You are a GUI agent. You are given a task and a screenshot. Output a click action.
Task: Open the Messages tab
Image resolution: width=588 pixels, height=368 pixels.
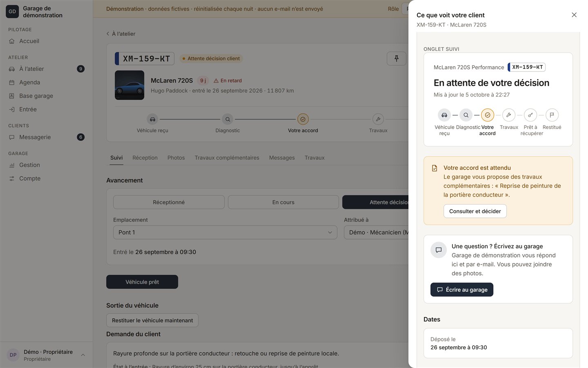tap(282, 158)
